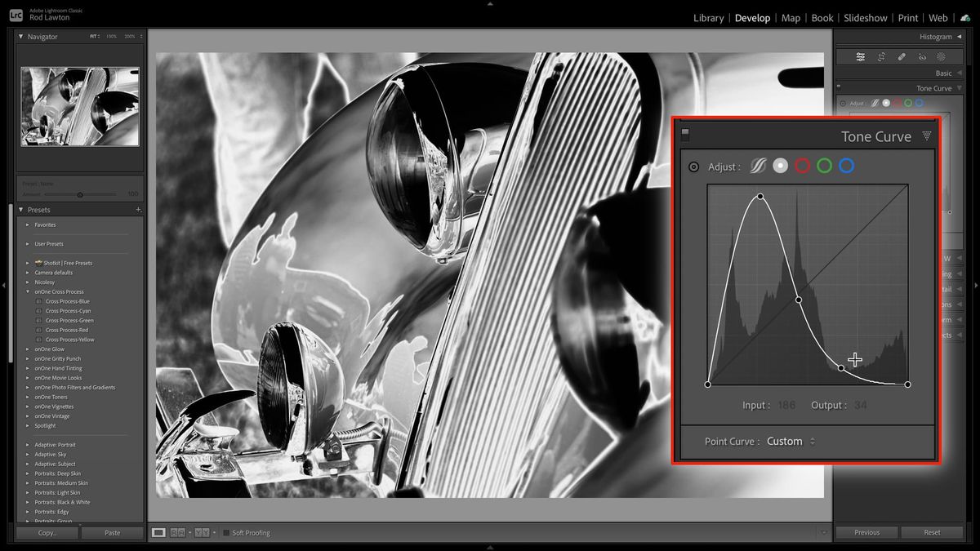Click the Reset button
Screen dimensions: 980x551
coord(931,532)
